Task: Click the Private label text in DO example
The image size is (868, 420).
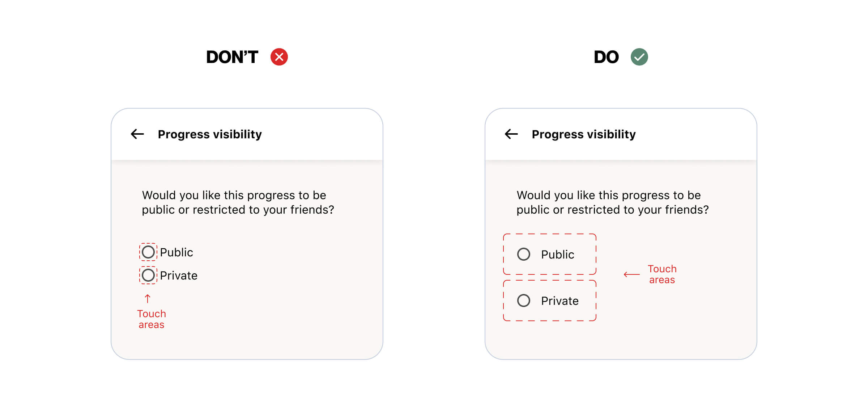Action: pyautogui.click(x=559, y=301)
